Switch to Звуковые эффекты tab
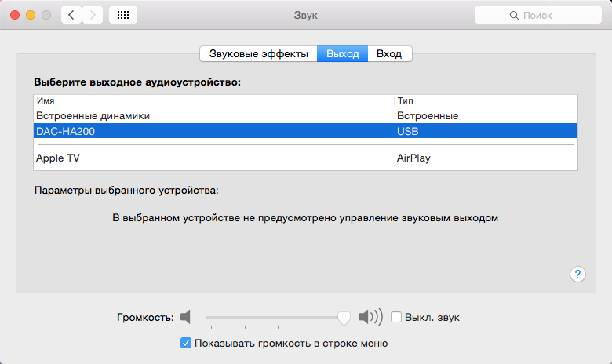Image resolution: width=612 pixels, height=364 pixels. [259, 53]
